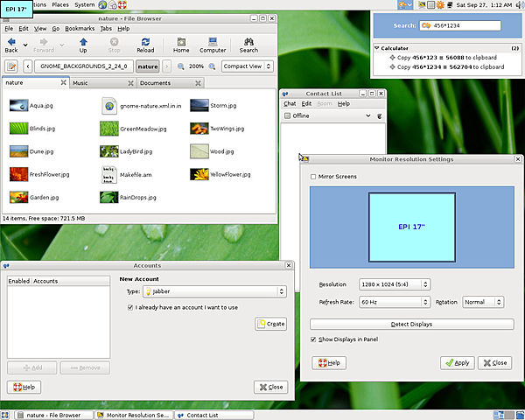Go Back in the file browser toolbar
This screenshot has width=525, height=420.
[11, 45]
